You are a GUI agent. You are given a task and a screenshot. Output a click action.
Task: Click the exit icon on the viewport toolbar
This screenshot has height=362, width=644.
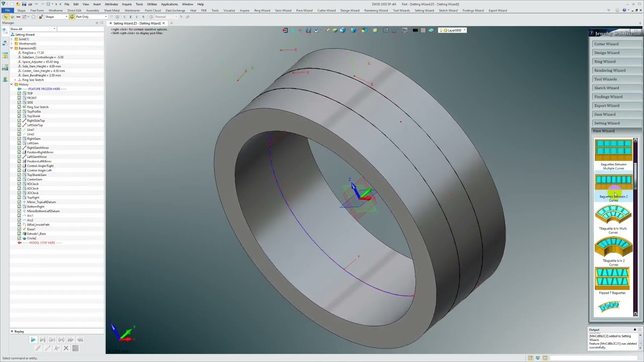tap(285, 30)
